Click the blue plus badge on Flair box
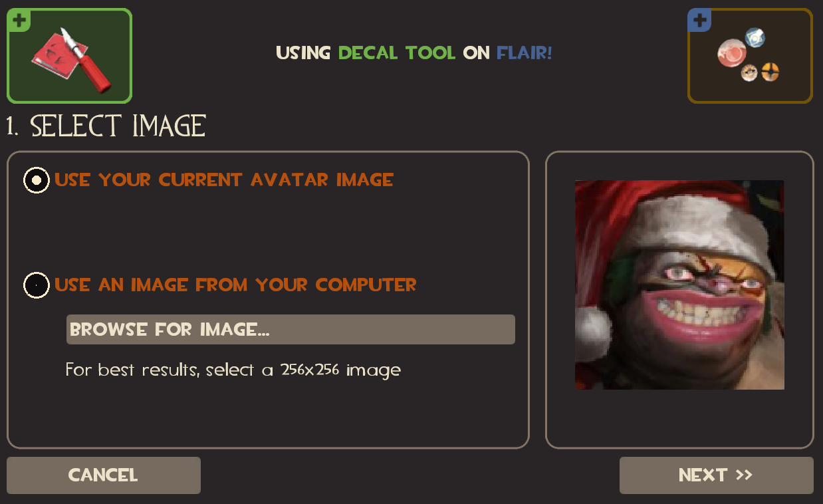Image resolution: width=823 pixels, height=504 pixels. coord(699,20)
